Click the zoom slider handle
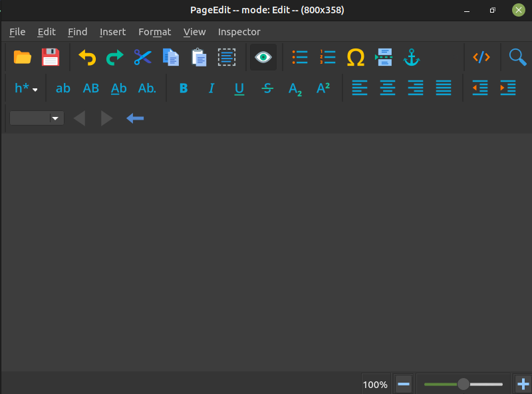The height and width of the screenshot is (394, 532). (463, 384)
